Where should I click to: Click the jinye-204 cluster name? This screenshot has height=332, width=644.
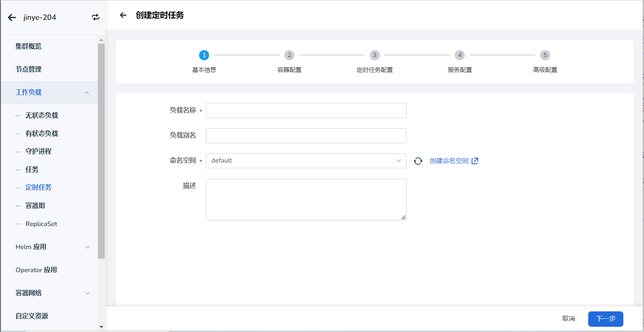[x=40, y=17]
